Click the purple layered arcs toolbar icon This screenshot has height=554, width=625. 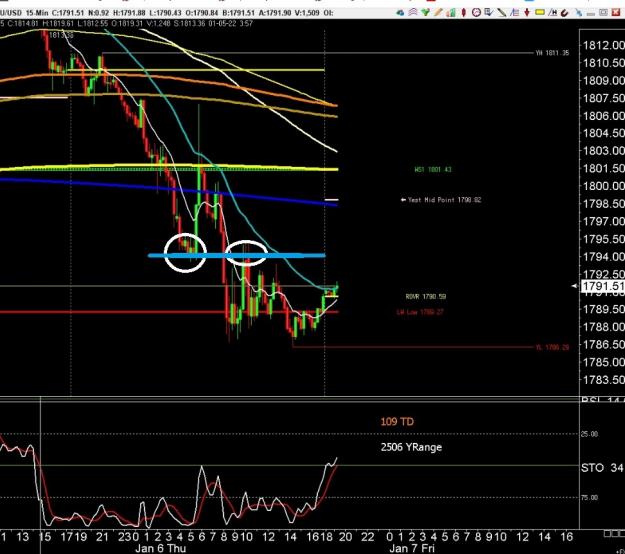point(413,13)
